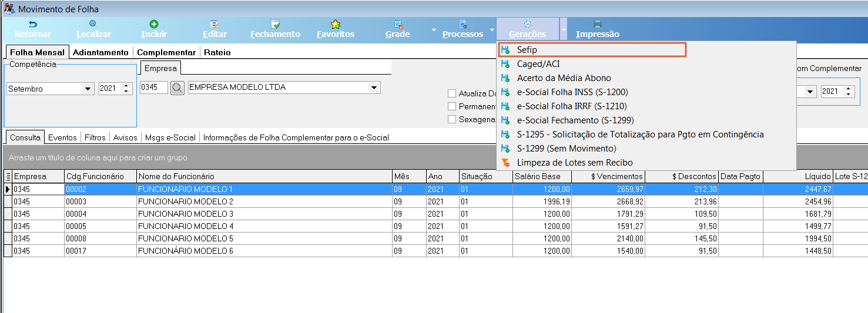The width and height of the screenshot is (868, 313).
Task: Increment the Competência year 2021 stepper
Action: pyautogui.click(x=127, y=86)
